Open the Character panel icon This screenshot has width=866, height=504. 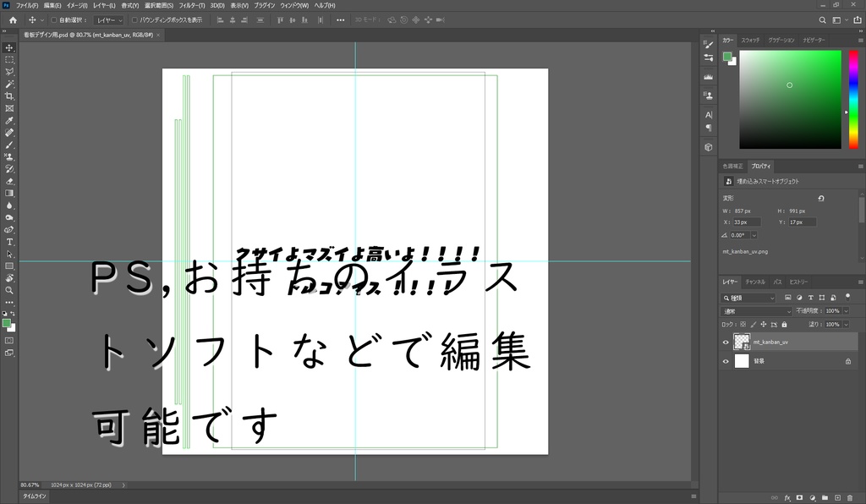709,115
